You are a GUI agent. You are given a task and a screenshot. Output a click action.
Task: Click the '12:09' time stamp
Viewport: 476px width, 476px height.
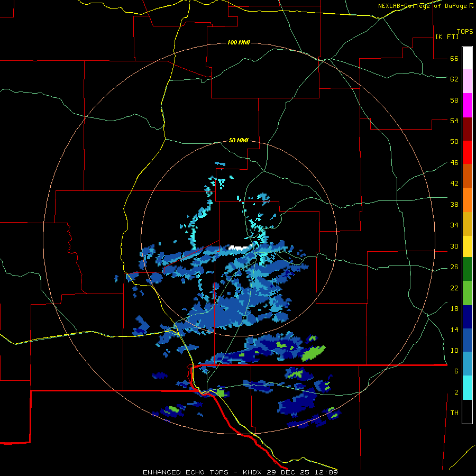(x=326, y=472)
